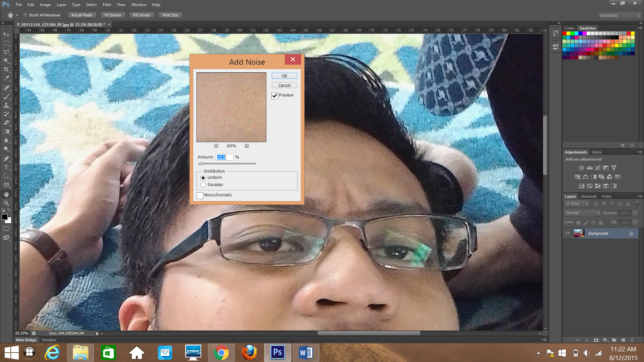Click the foreground color swatch
The width and height of the screenshot is (644, 362).
point(4,217)
